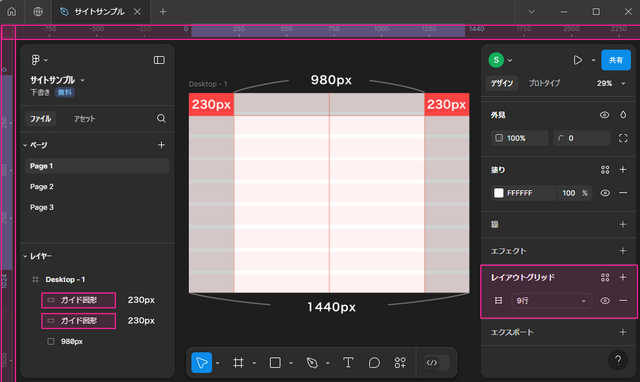Open presentation options chevron next to play
The width and height of the screenshot is (640, 382).
[x=593, y=60]
